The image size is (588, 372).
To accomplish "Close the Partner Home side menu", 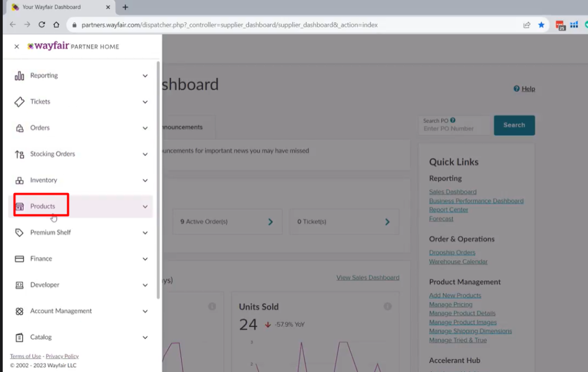I will [17, 47].
